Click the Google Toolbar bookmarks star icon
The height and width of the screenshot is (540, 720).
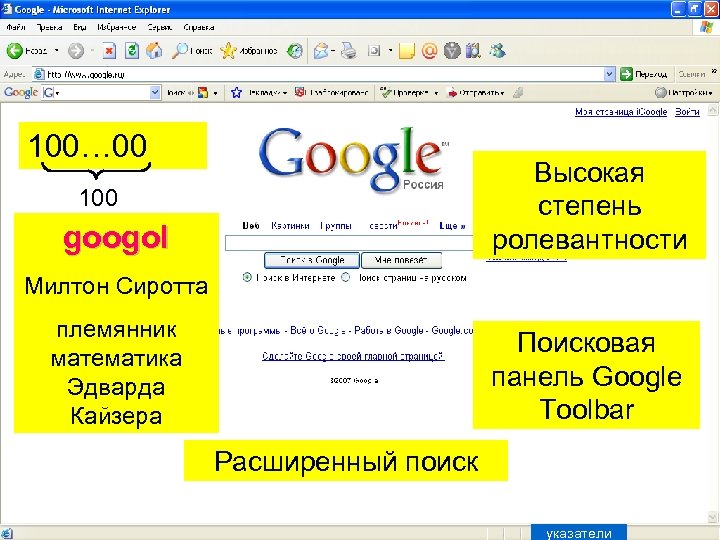pos(236,93)
